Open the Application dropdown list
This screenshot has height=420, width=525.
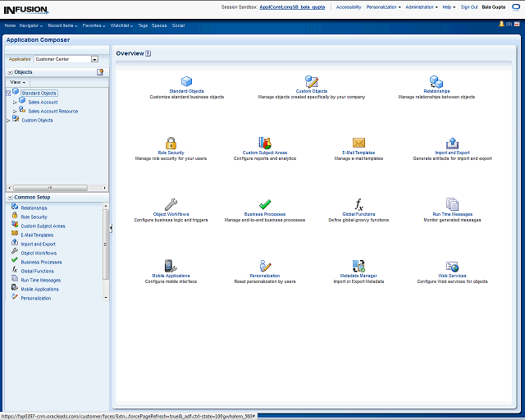(95, 59)
